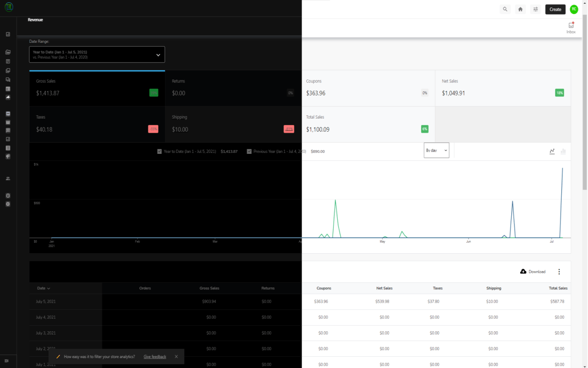This screenshot has height=368, width=588.
Task: Sort by the Net Sales column header
Action: [384, 288]
